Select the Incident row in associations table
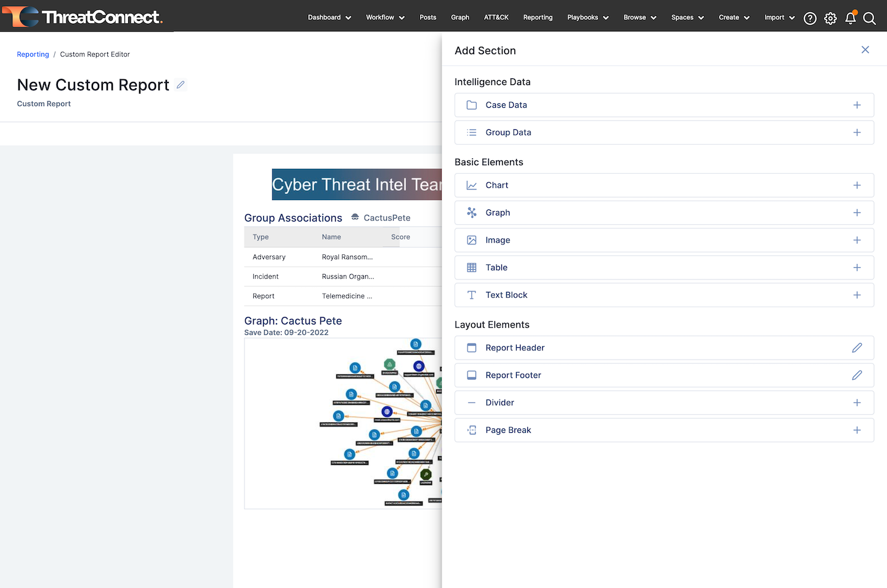This screenshot has height=588, width=887. (343, 276)
